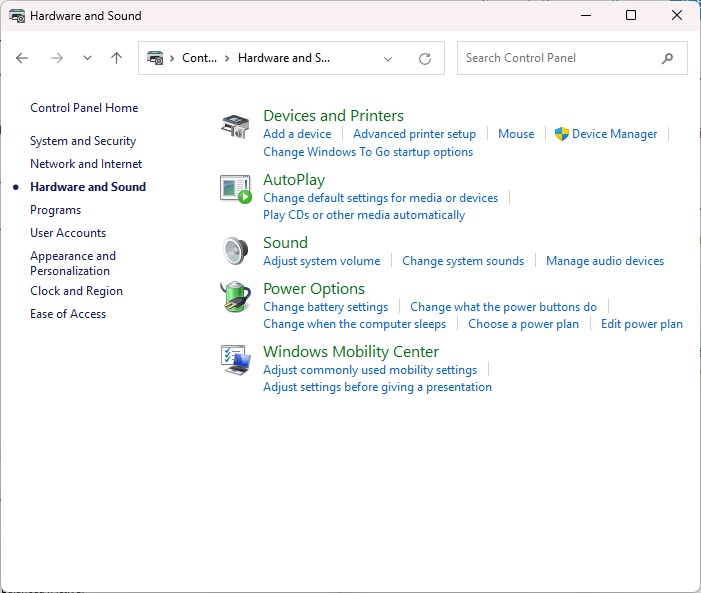Open the Sound speaker icon

236,251
